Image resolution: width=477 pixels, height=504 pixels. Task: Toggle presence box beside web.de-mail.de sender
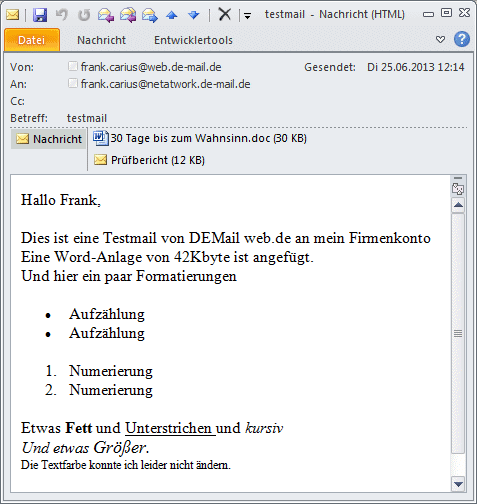pos(73,66)
